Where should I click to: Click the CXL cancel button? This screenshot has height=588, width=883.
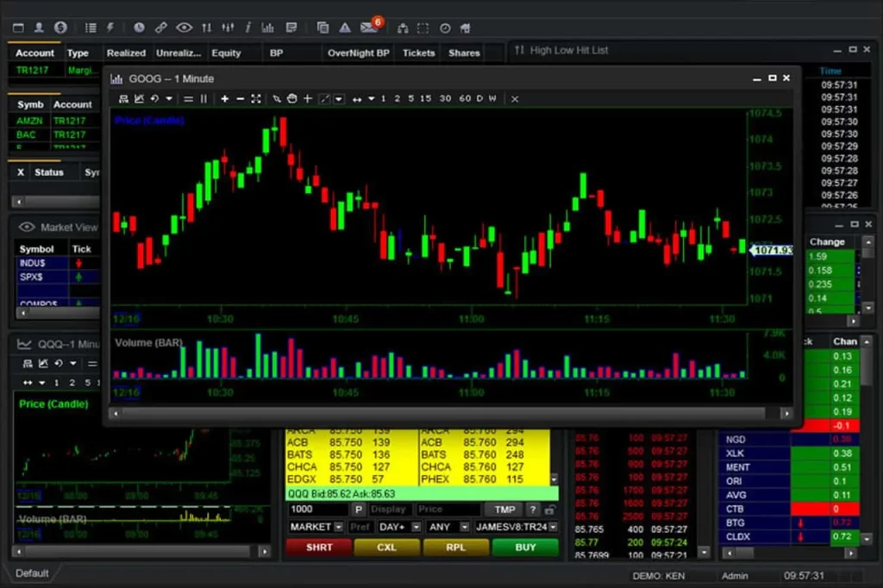coord(386,547)
